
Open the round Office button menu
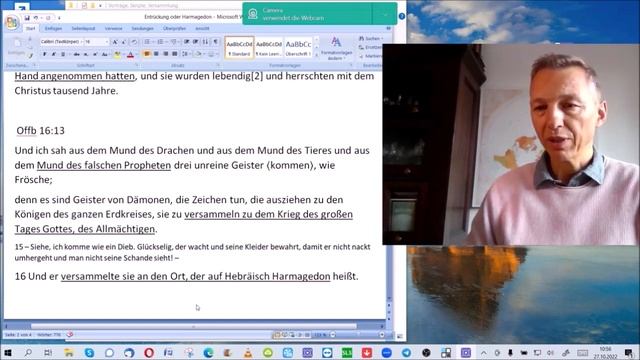(x=12, y=22)
